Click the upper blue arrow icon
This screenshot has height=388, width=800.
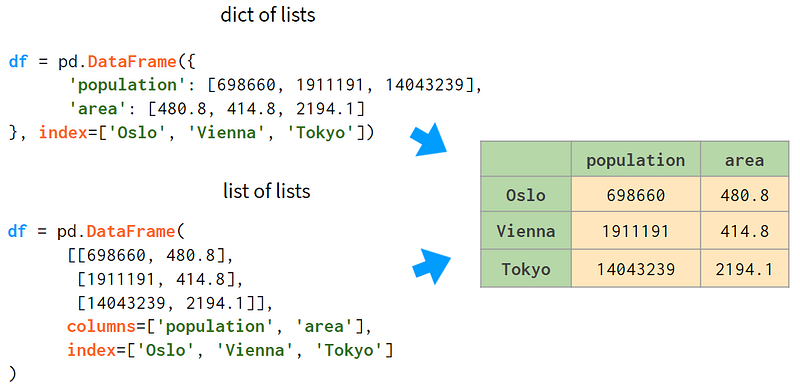point(429,139)
